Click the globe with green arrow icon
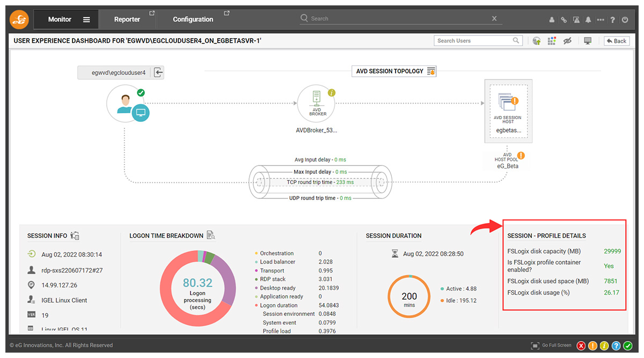This screenshot has width=644, height=358. 537,41
